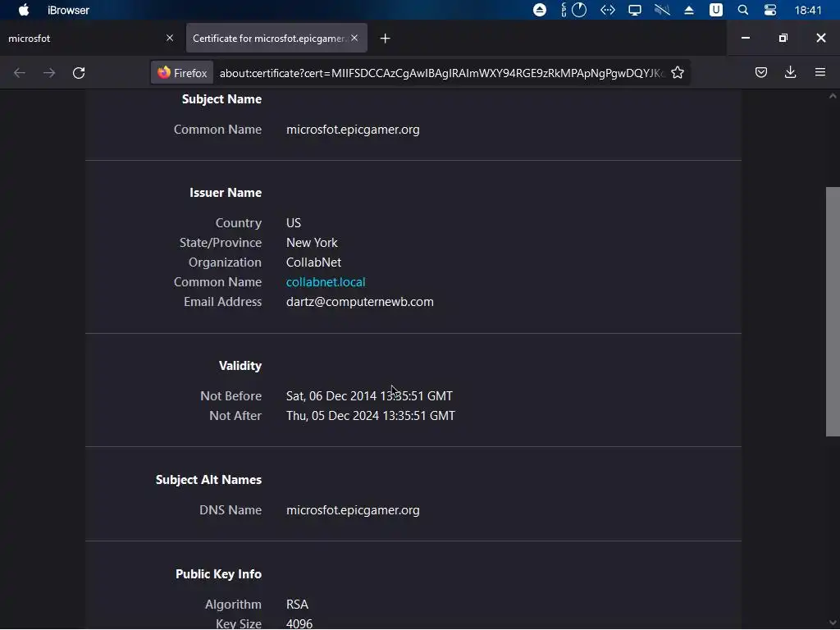Click the Public Key Info heading

click(x=218, y=574)
